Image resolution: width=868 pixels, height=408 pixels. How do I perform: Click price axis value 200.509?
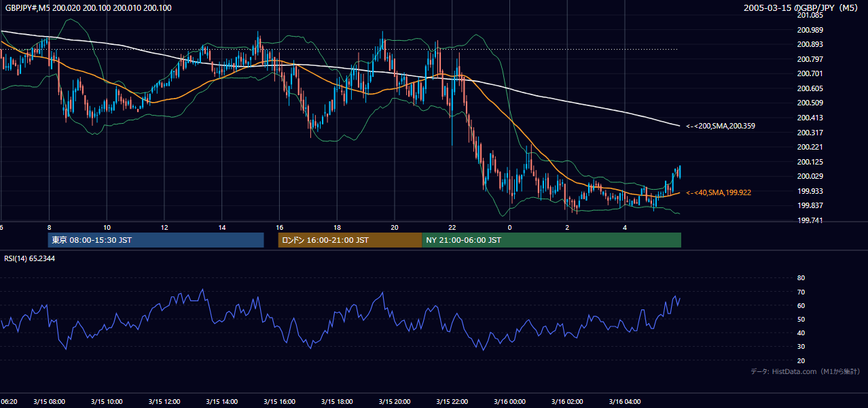810,103
